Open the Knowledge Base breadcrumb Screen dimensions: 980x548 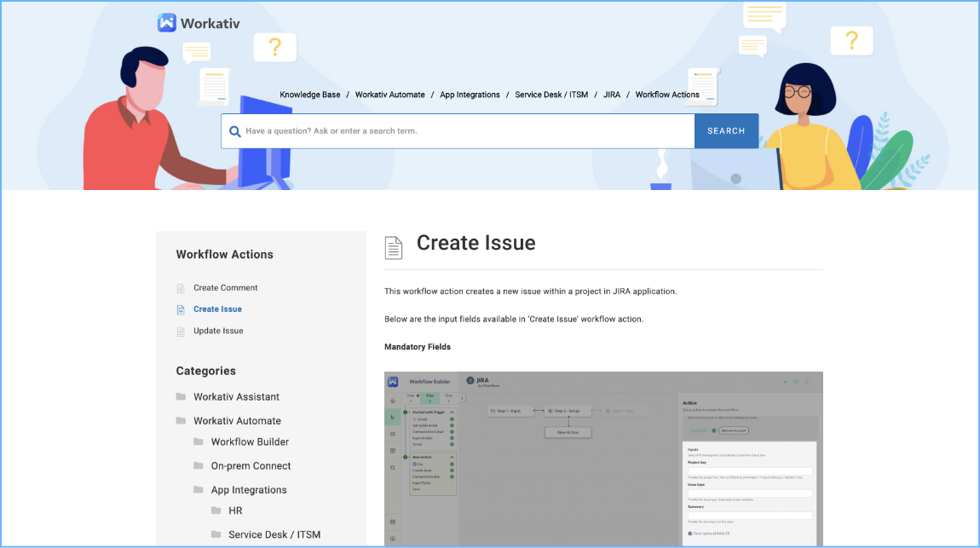point(310,95)
